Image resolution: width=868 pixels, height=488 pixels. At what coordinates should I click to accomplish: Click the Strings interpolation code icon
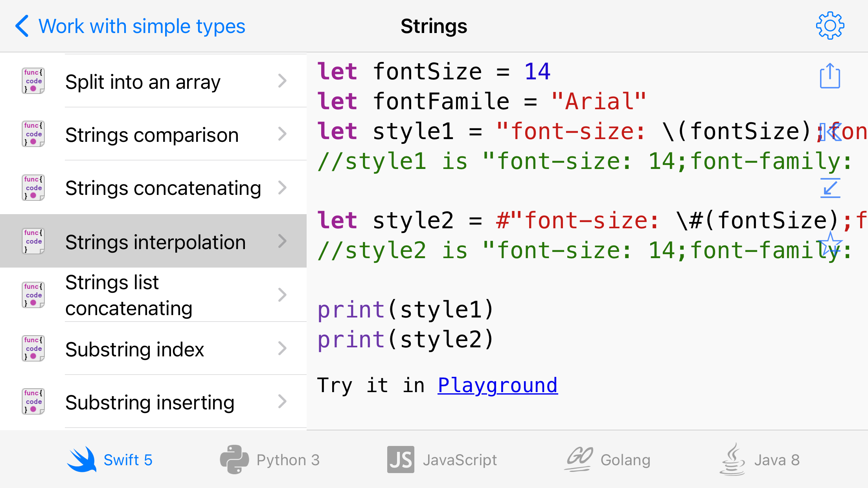tap(33, 241)
